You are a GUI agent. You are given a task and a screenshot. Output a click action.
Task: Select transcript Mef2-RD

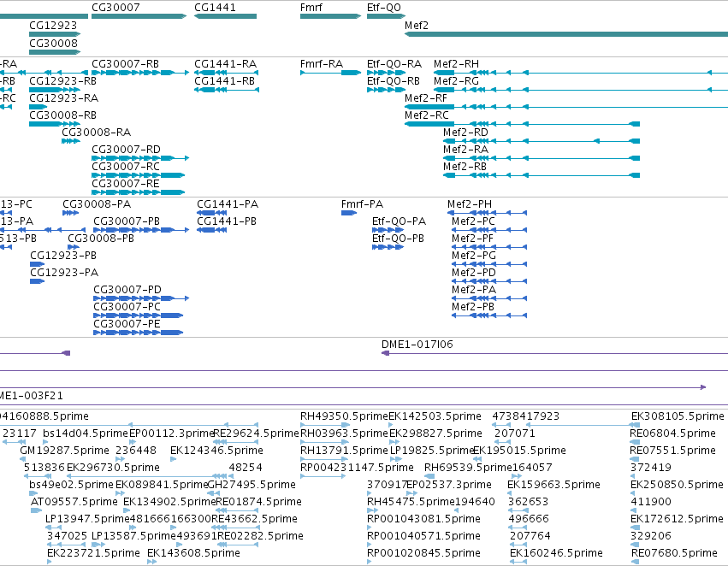click(465, 133)
